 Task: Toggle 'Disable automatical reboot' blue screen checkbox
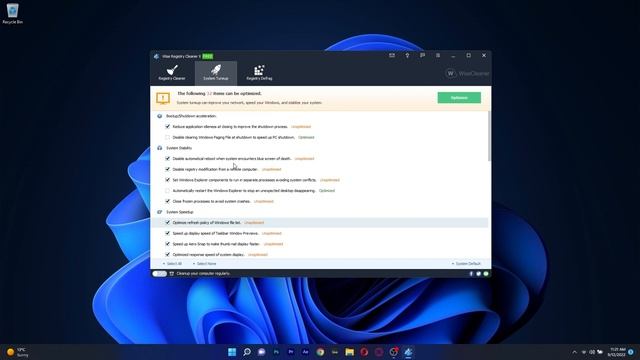pyautogui.click(x=167, y=158)
